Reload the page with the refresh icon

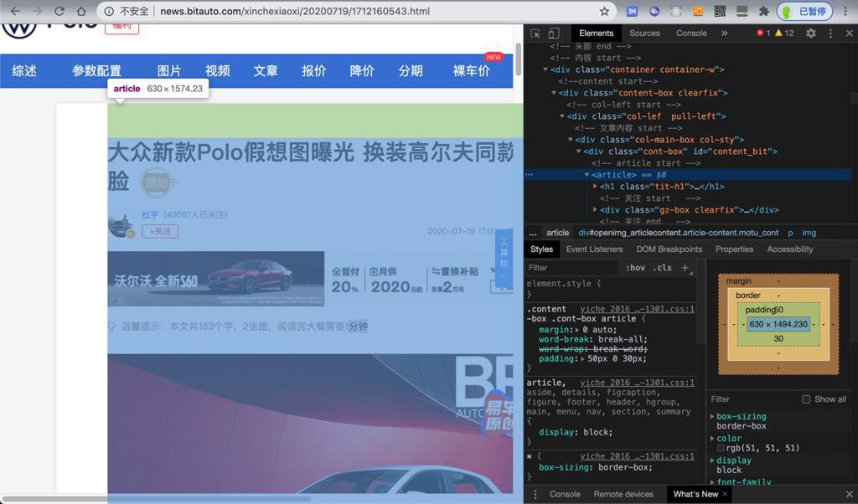pyautogui.click(x=59, y=11)
